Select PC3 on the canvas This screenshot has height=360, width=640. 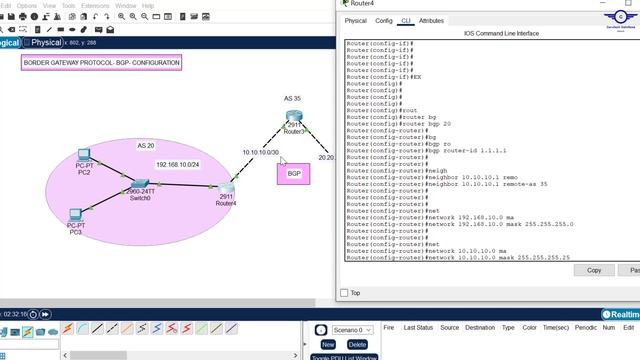tap(76, 215)
